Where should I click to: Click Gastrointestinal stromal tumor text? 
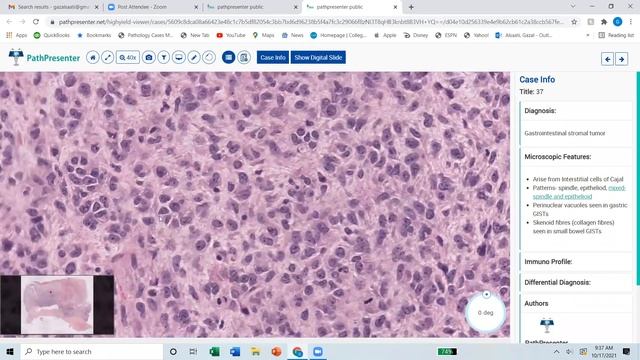[x=565, y=133]
